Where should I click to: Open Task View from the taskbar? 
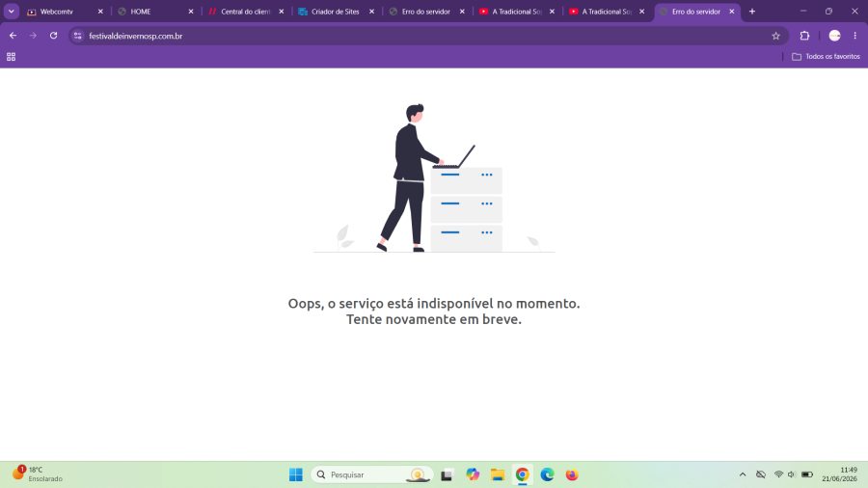(447, 474)
